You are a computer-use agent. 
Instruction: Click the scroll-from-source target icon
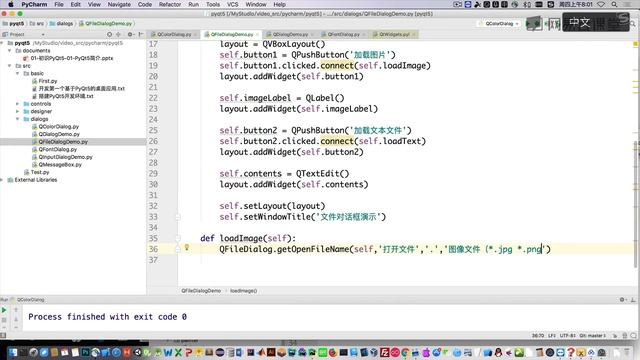pos(109,34)
